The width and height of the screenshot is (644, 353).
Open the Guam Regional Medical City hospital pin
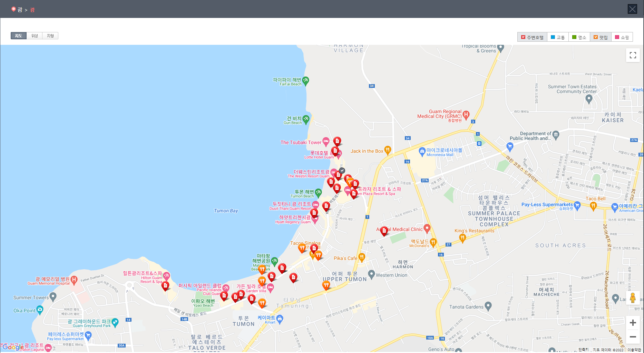click(466, 115)
